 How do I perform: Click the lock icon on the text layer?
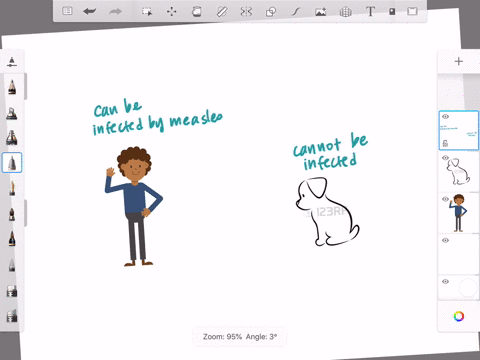[x=445, y=143]
